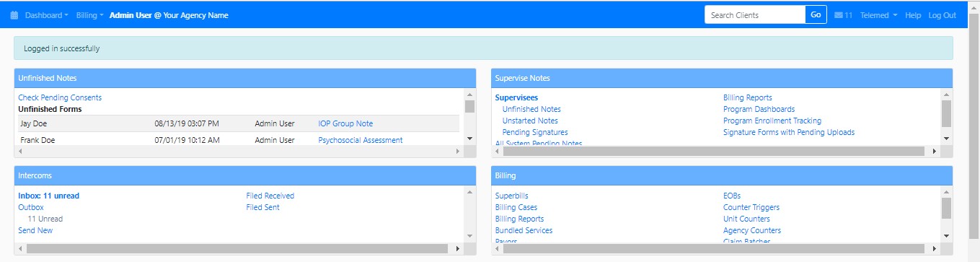
Task: Open the Superbills link in Billing
Action: (x=511, y=196)
